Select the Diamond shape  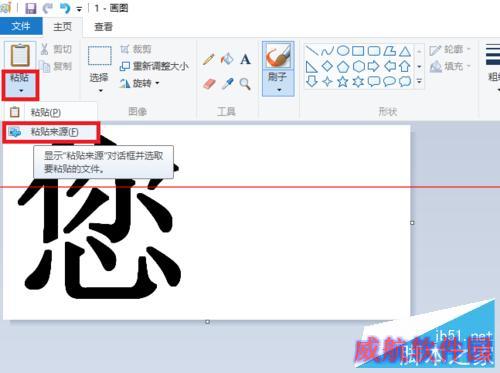[x=327, y=66]
